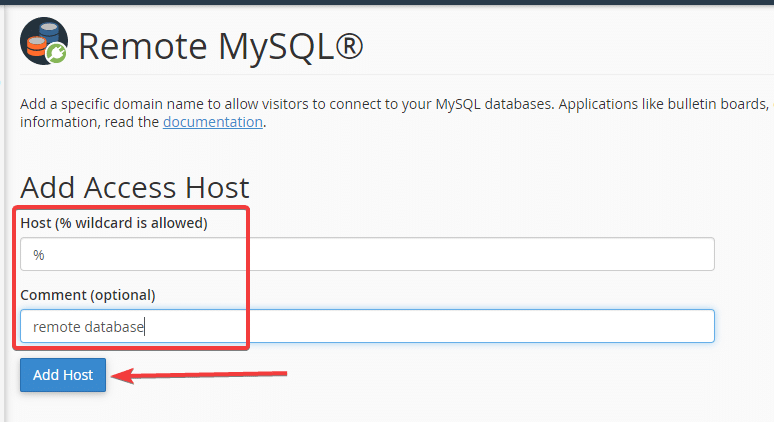Focus the Host wildcard input field

(x=367, y=254)
